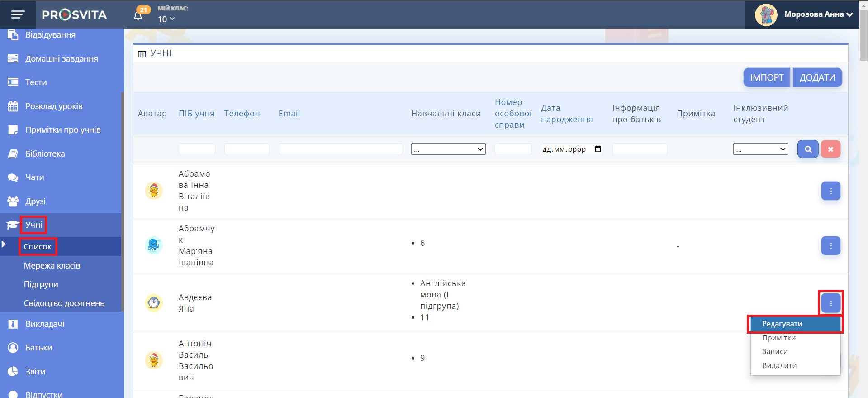The width and height of the screenshot is (868, 398).
Task: Click the notifications bell icon
Action: tap(138, 15)
